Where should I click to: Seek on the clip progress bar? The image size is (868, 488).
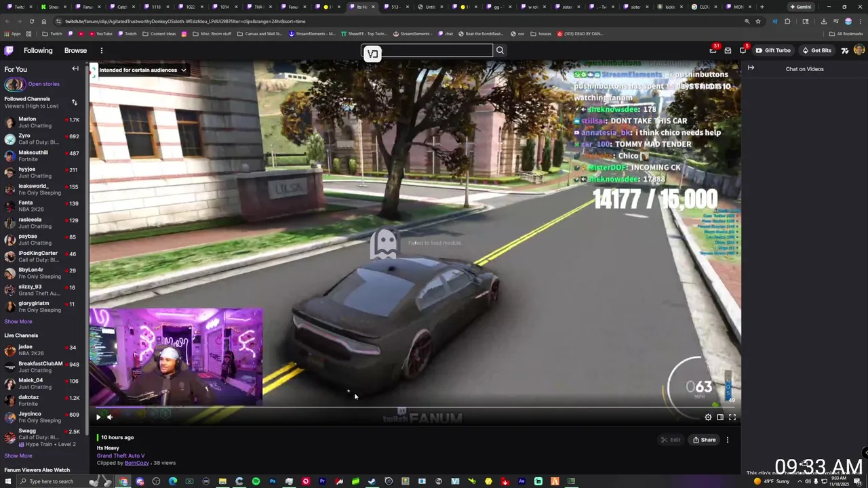tap(414, 408)
